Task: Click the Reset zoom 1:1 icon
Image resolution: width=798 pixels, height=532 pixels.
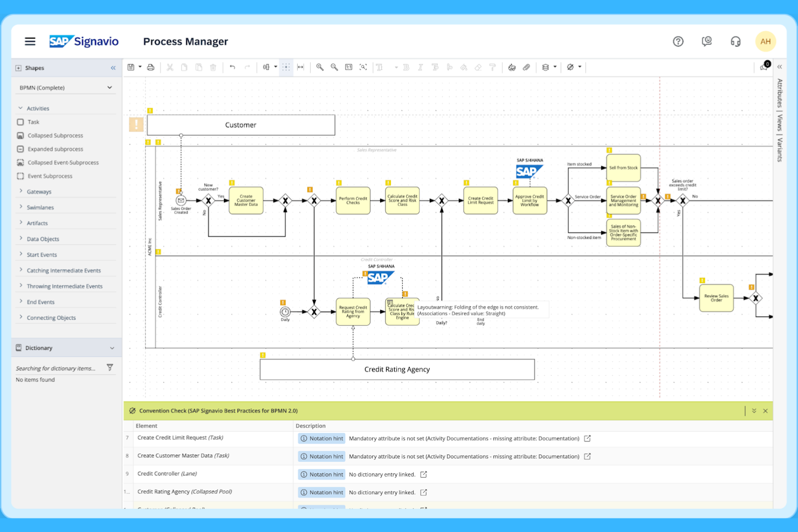Action: pyautogui.click(x=349, y=67)
